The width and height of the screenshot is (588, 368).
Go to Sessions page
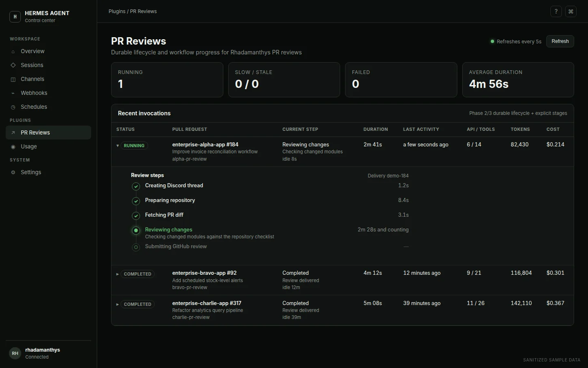pyautogui.click(x=48, y=65)
